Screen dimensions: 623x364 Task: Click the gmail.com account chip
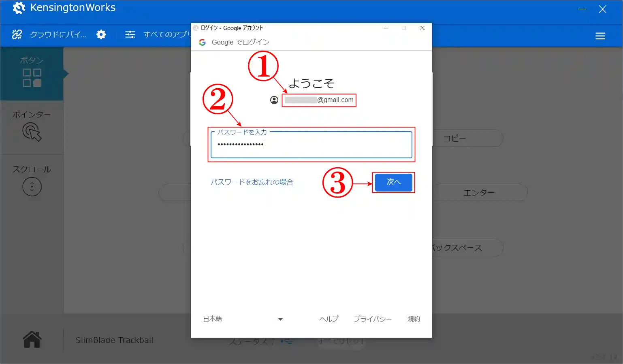pos(319,100)
